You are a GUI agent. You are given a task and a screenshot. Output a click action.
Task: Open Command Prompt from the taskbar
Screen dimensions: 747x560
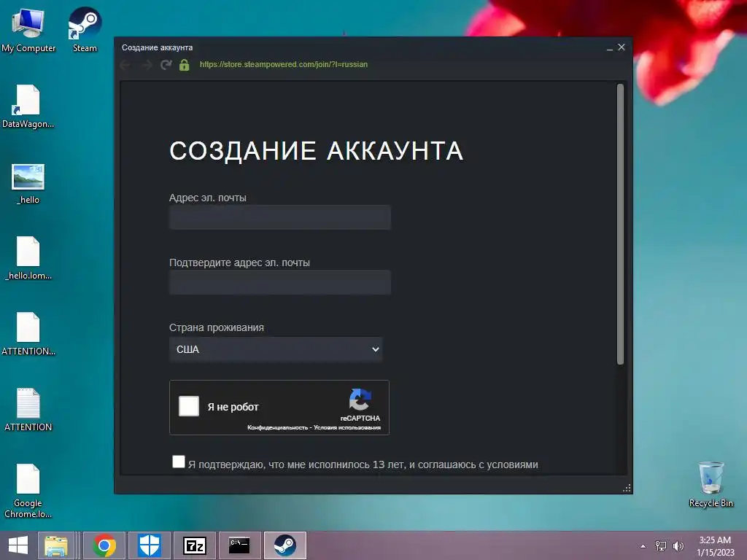coord(239,545)
